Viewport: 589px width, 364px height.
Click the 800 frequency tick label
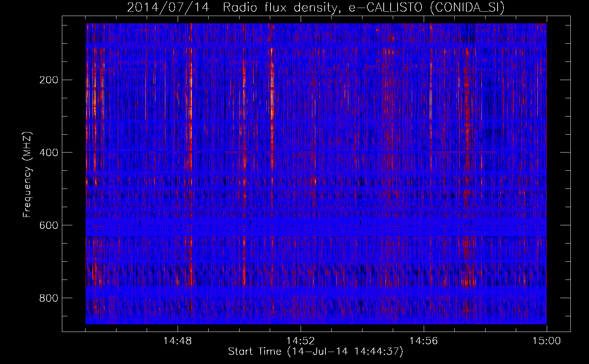click(x=48, y=298)
